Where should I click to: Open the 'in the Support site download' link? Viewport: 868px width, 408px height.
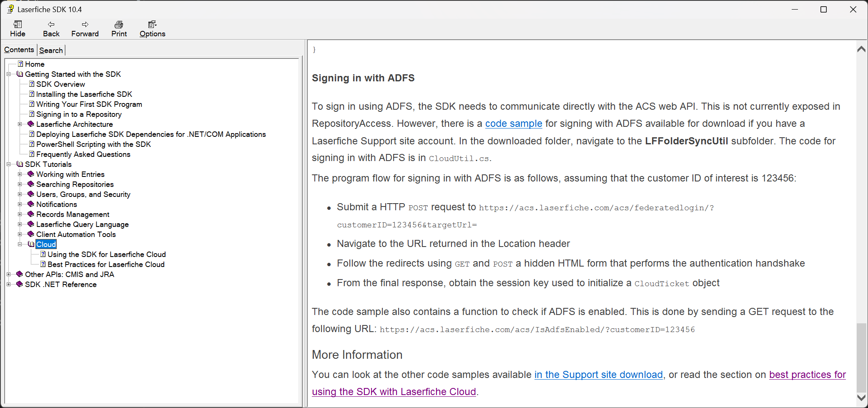pos(598,375)
